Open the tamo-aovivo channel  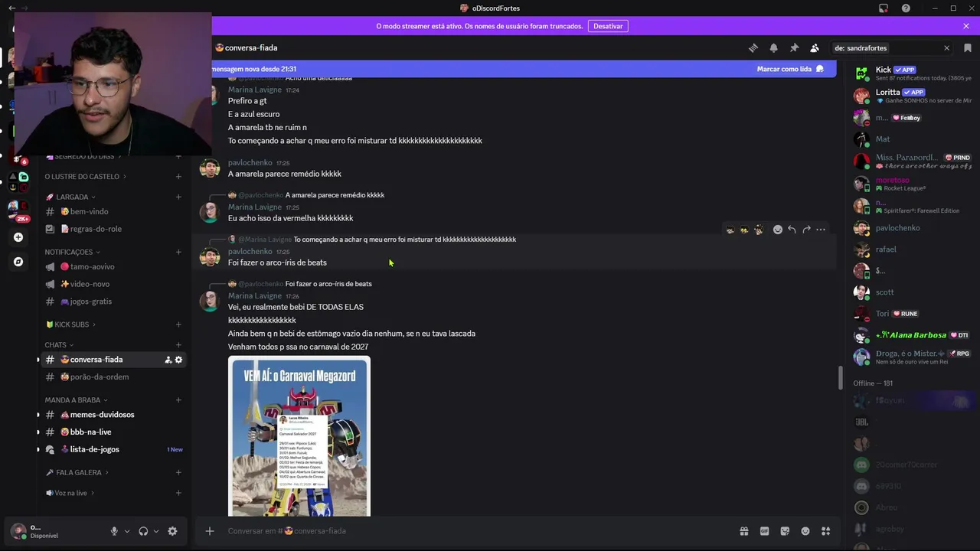point(114,267)
